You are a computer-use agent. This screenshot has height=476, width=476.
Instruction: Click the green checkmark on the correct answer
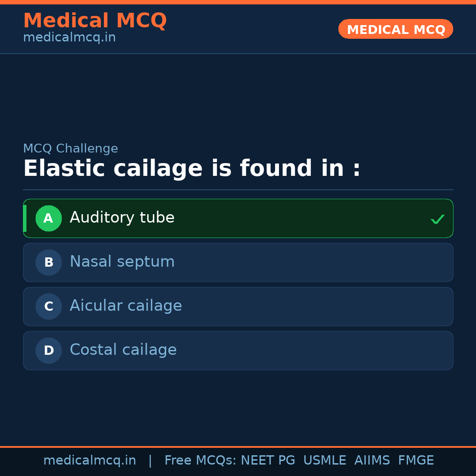click(x=437, y=219)
